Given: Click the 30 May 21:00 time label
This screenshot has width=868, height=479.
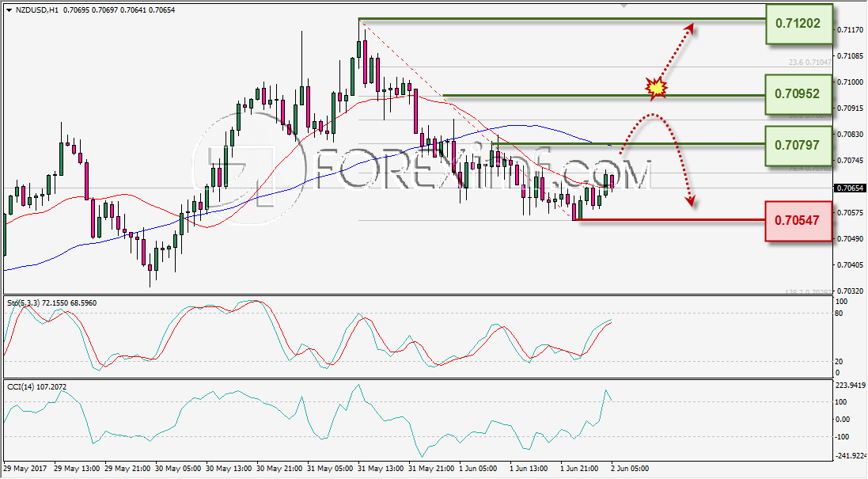Looking at the screenshot, I should [x=279, y=469].
